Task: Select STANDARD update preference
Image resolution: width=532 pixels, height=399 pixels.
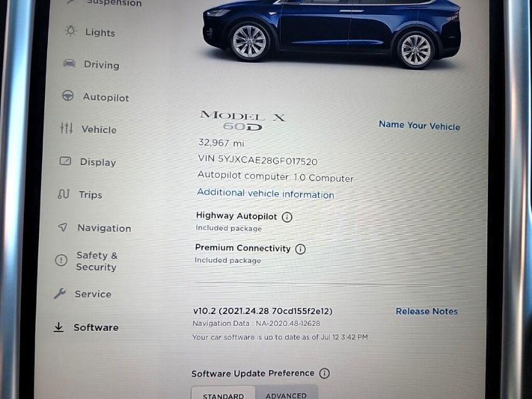Action: pos(224,393)
